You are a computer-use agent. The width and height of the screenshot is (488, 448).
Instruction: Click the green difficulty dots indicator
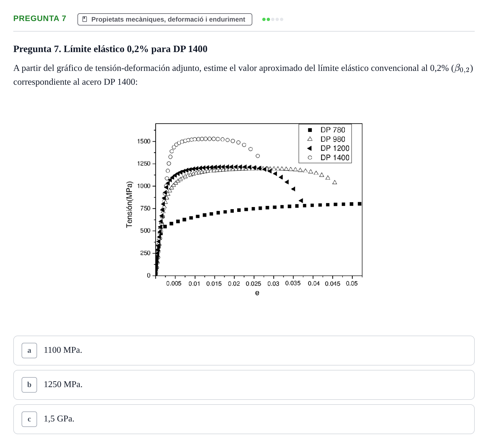[x=273, y=19]
